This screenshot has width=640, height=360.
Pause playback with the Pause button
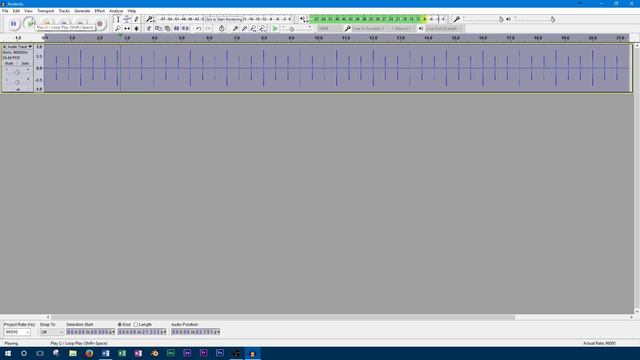pyautogui.click(x=13, y=24)
